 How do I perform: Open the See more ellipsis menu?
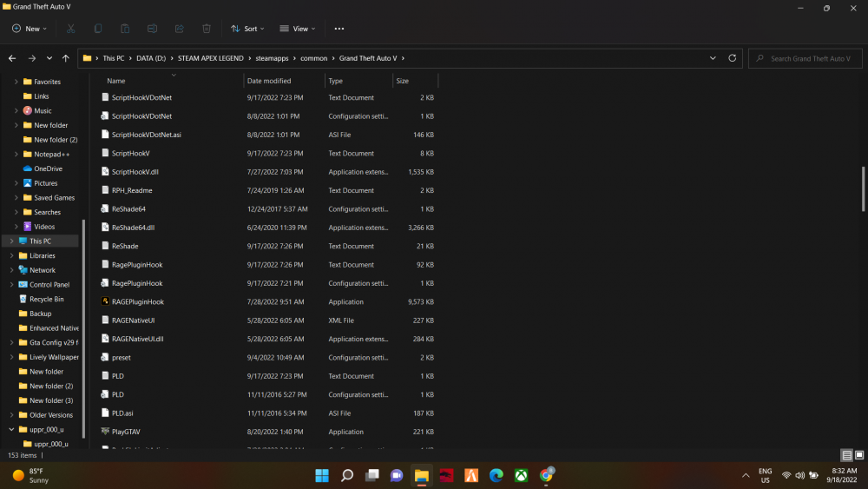339,29
